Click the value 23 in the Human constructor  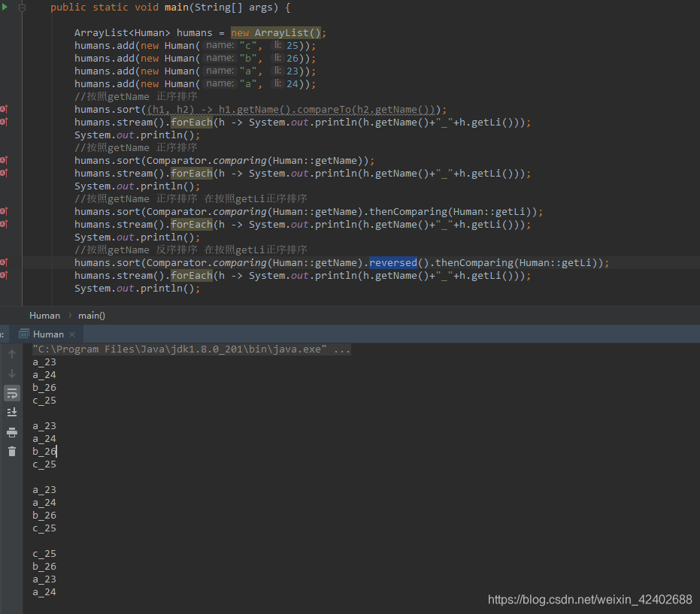pos(292,71)
